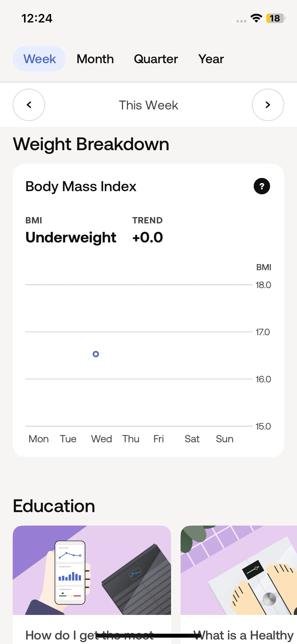Switch to Year view
This screenshot has width=297, height=644.
pos(211,59)
